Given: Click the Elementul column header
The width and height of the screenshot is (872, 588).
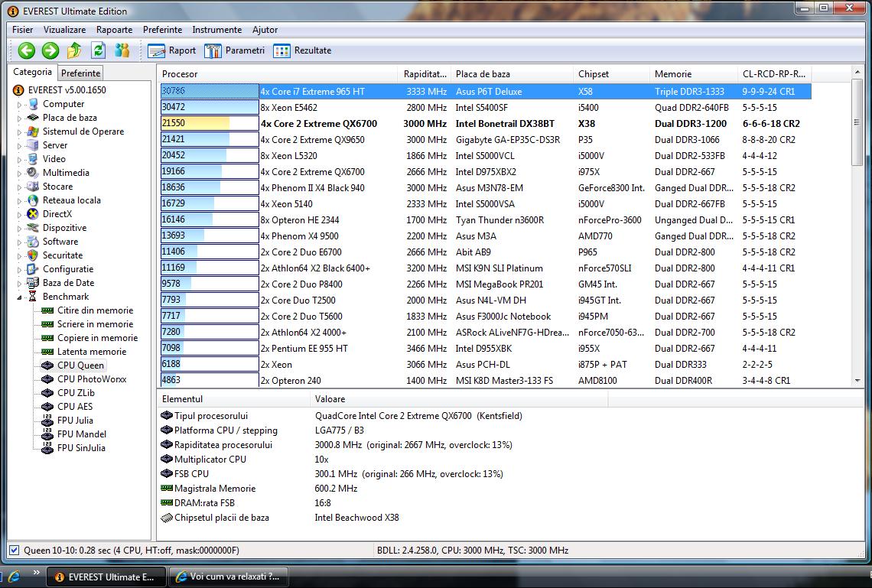Looking at the screenshot, I should (x=233, y=399).
